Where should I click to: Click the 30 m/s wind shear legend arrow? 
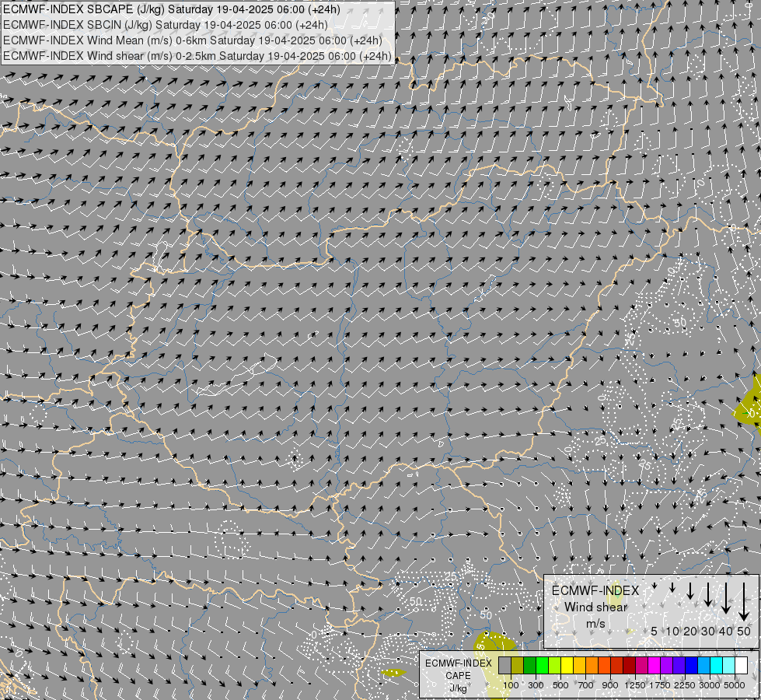click(708, 594)
